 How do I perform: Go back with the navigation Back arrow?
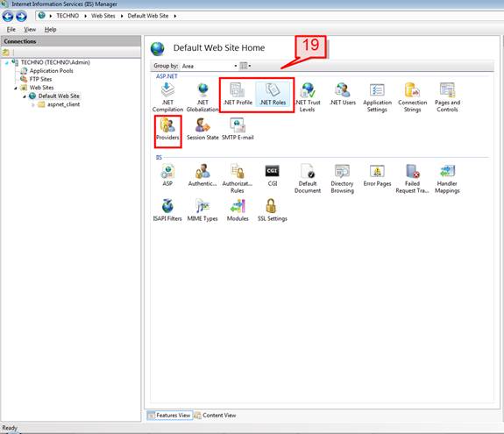[x=8, y=16]
